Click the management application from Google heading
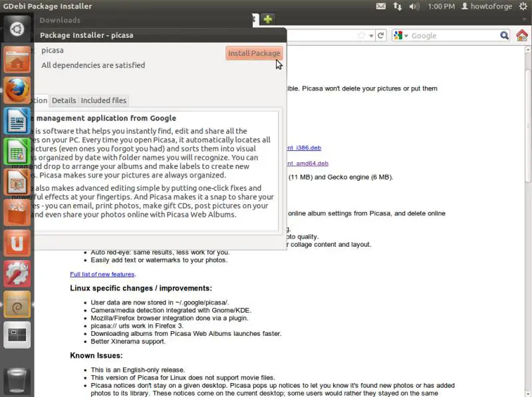 tap(106, 118)
